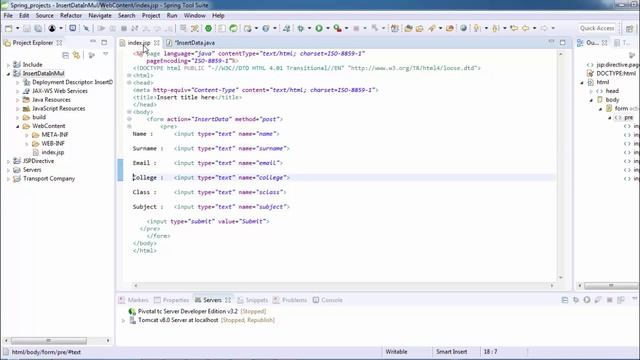The image size is (640, 360).
Task: Click the Writable status bar entry
Action: (396, 351)
